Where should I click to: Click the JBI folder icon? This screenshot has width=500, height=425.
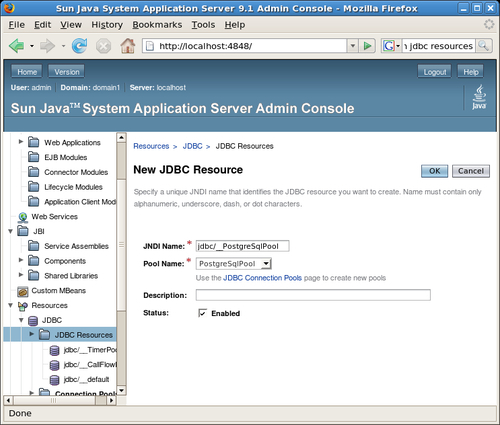pyautogui.click(x=23, y=231)
